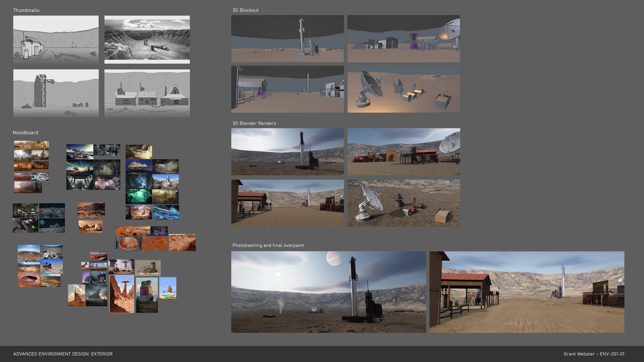Click the Grant Webster ENV-201-01 footer text
The height and width of the screenshot is (362, 644).
[594, 354]
